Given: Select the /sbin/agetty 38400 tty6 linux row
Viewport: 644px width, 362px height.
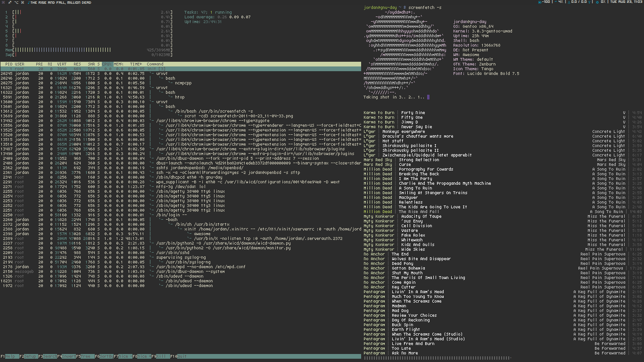Looking at the screenshot, I should click(x=181, y=191).
